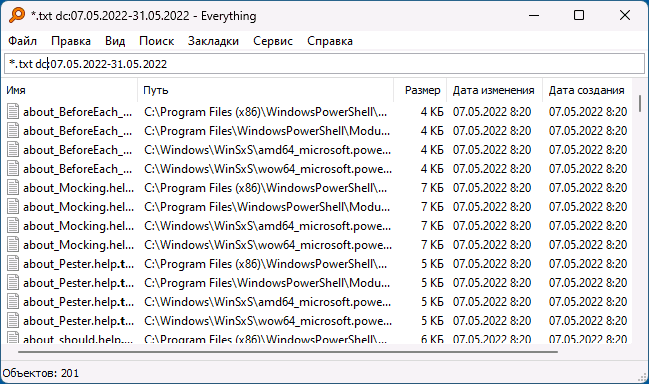
Task: Open the Поиск menu
Action: [156, 41]
